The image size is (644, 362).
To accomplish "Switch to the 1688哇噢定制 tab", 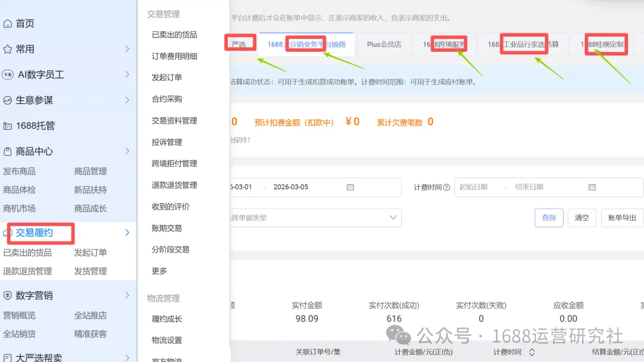I will coord(602,44).
